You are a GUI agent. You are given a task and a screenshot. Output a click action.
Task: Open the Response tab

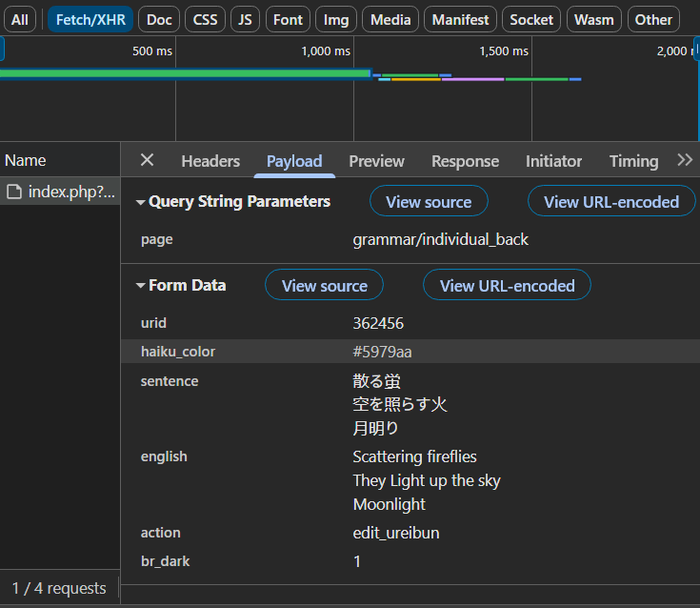click(x=465, y=161)
